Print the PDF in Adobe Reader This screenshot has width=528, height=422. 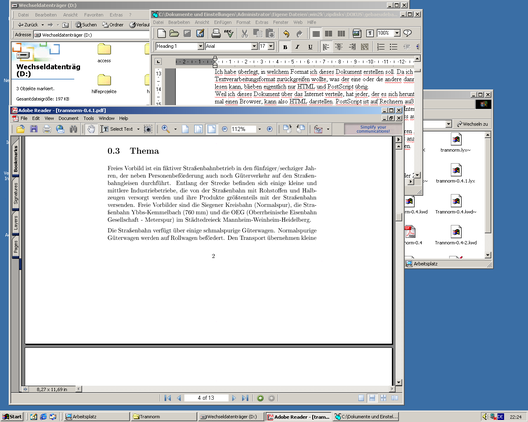(47, 129)
